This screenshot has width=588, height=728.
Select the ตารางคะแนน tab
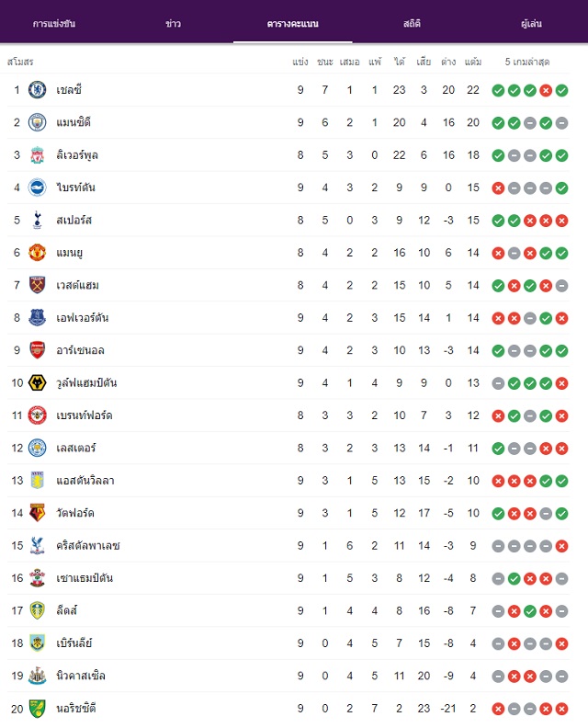tap(293, 23)
